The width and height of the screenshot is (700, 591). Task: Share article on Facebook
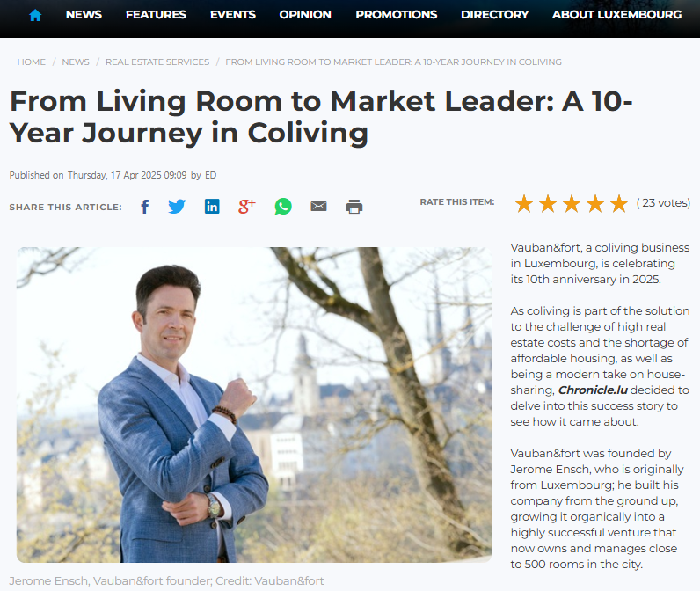coord(144,207)
